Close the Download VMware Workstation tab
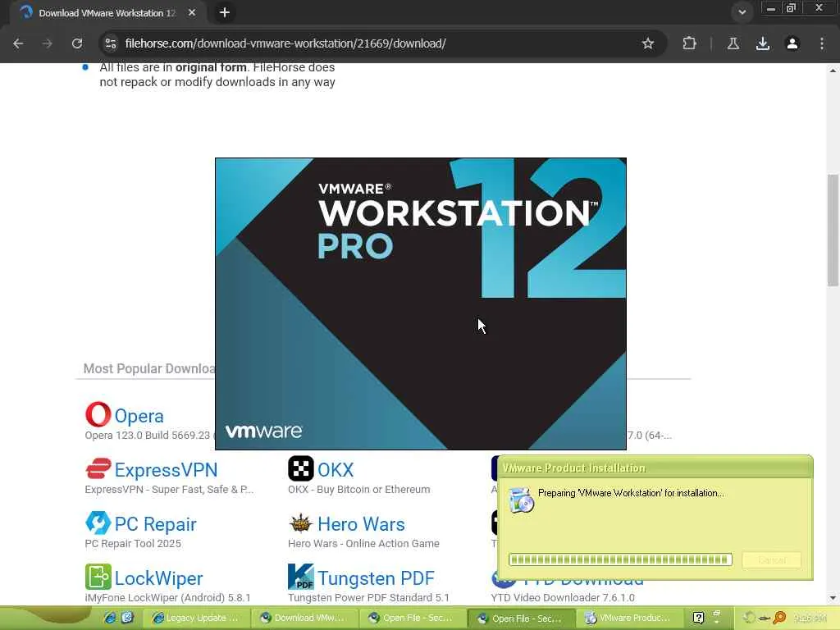840x630 pixels. [x=192, y=12]
